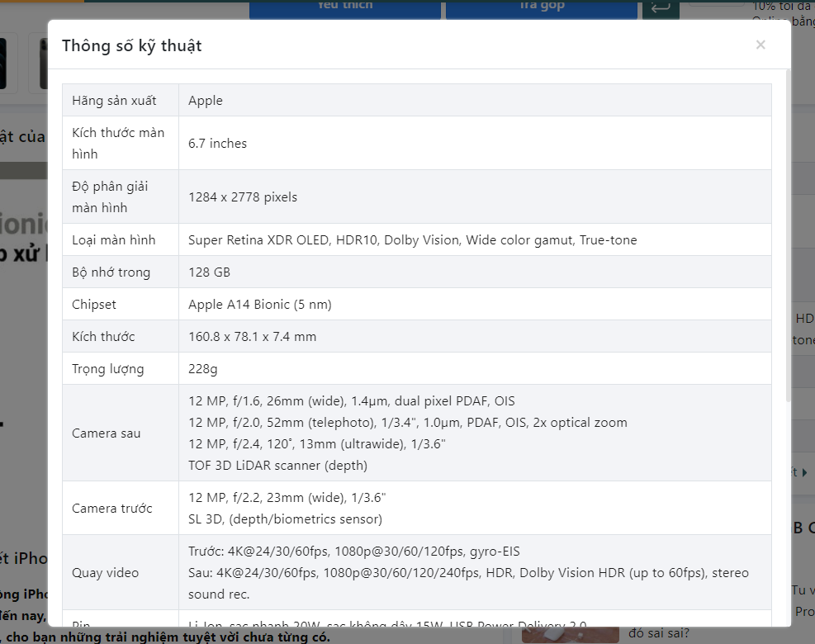Select the Quay video label
Screen dimensions: 815x644
105,572
